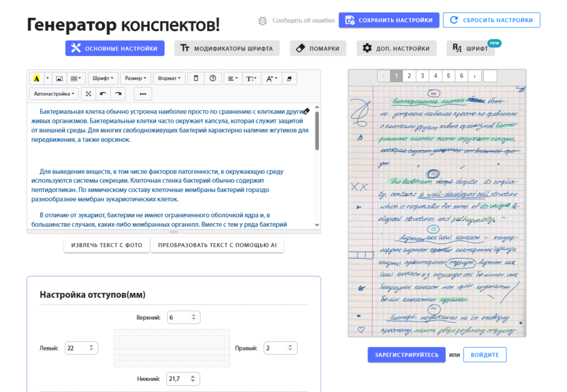Click the eraser icon in editor toolbar
This screenshot has width=567, height=392.
pos(289,79)
